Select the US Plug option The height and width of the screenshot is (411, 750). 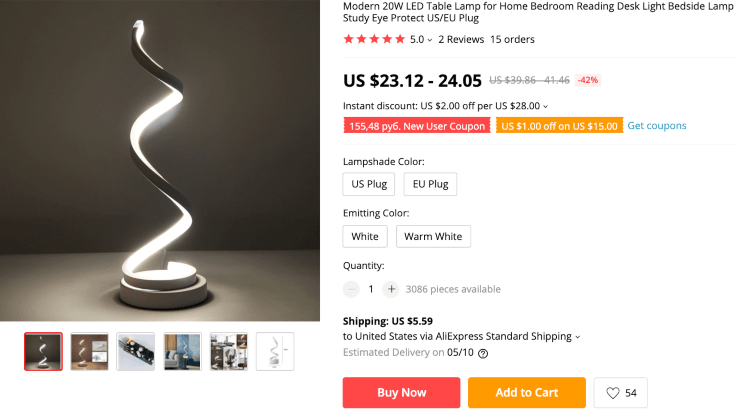coord(369,184)
